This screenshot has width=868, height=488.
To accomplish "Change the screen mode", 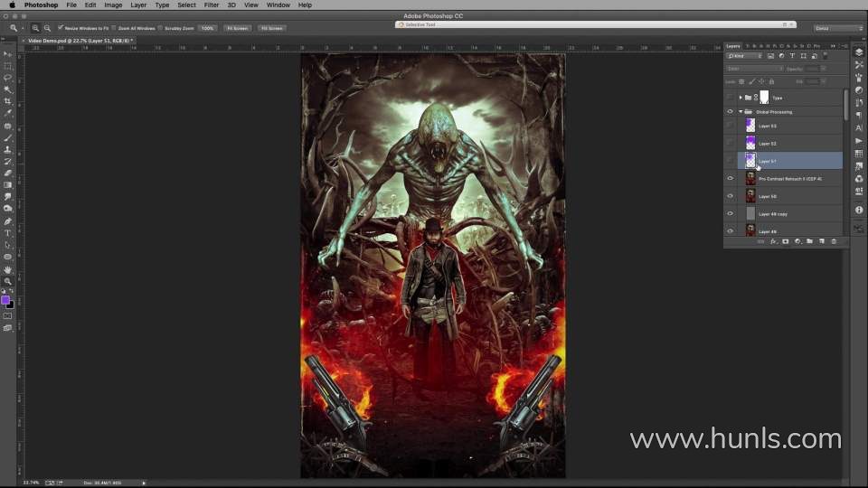I will tap(8, 328).
